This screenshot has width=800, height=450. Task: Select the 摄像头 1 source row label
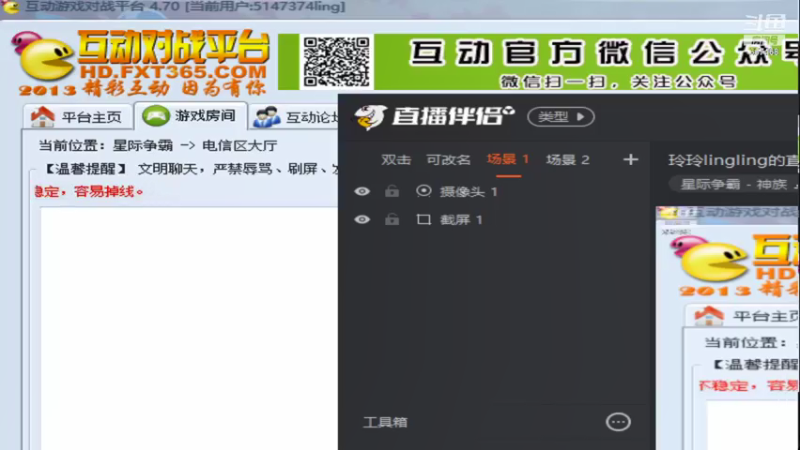point(468,192)
